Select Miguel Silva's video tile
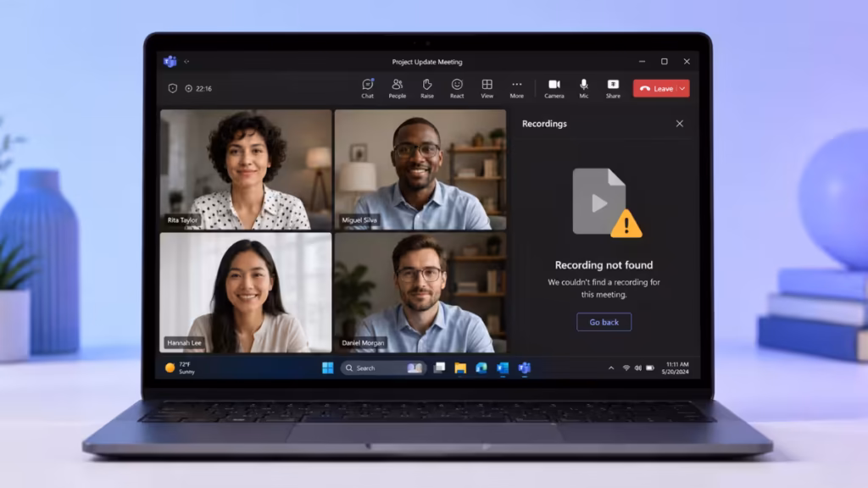868x488 pixels. (420, 169)
